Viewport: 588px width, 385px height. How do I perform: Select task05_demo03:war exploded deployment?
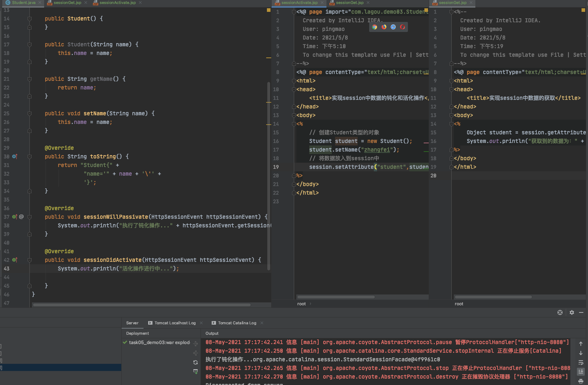click(x=156, y=342)
